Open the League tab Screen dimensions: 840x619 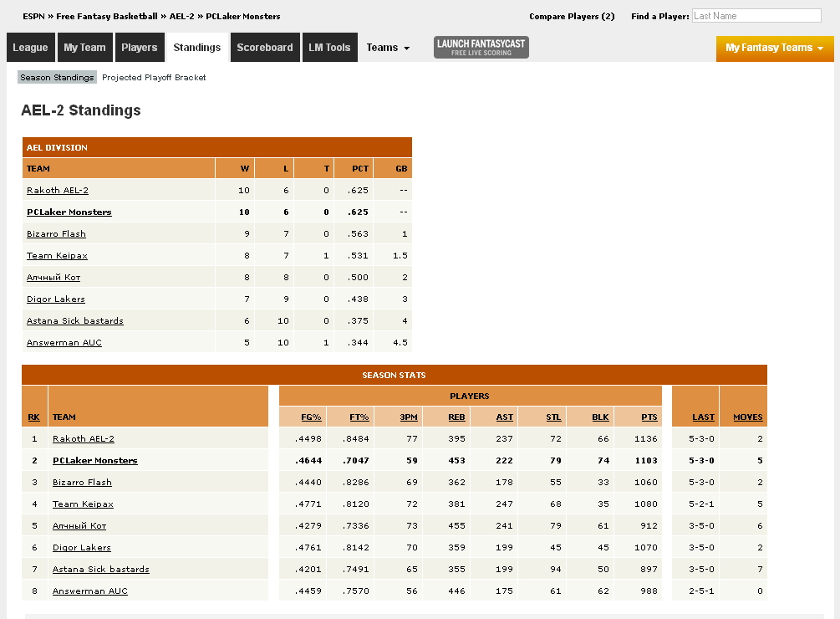31,47
